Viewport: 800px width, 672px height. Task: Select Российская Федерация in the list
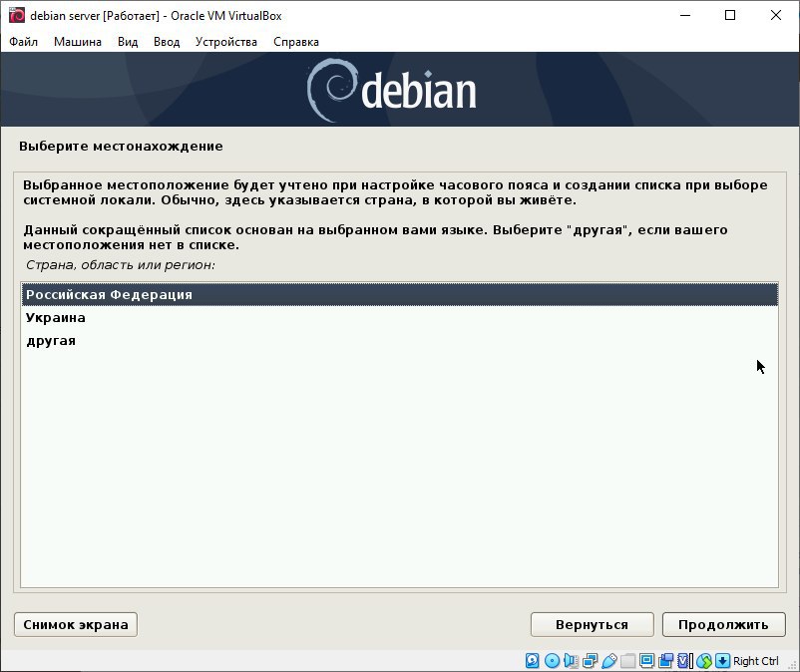coord(399,295)
